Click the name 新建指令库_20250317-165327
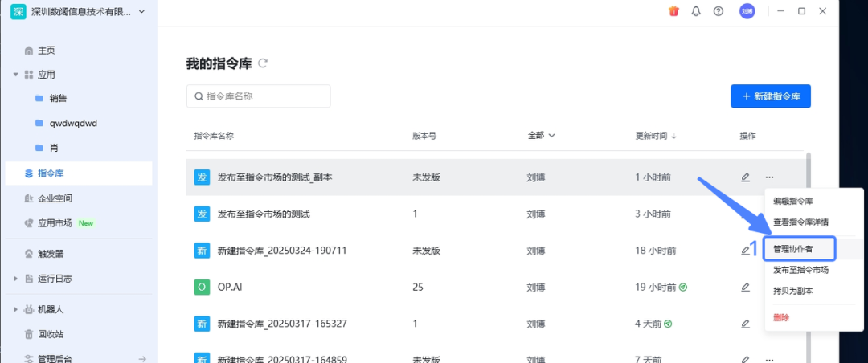868x363 pixels. [x=282, y=323]
